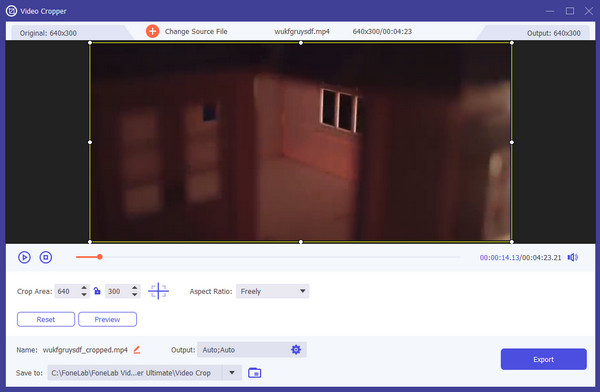This screenshot has width=600, height=392.
Task: Mute audio with the speaker icon
Action: pos(572,257)
